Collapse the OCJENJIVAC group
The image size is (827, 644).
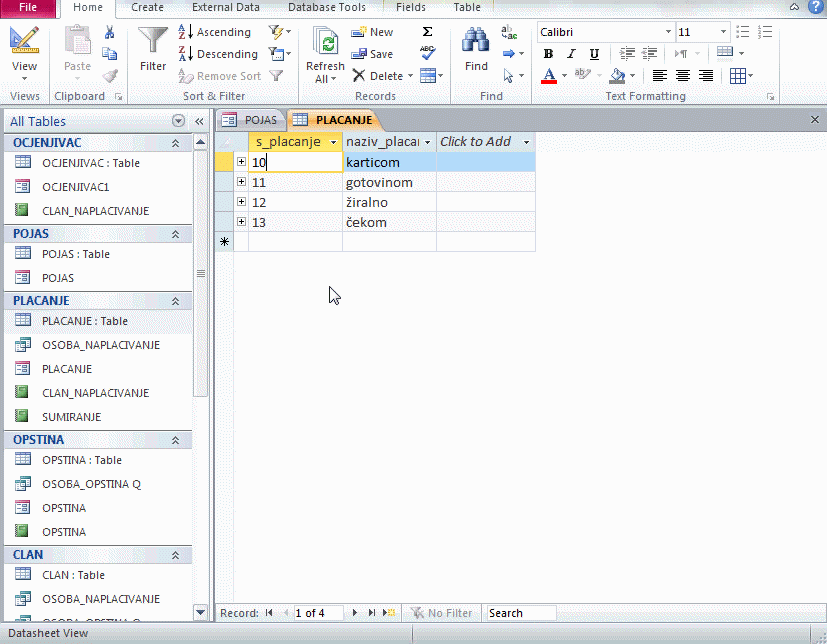pyautogui.click(x=176, y=143)
